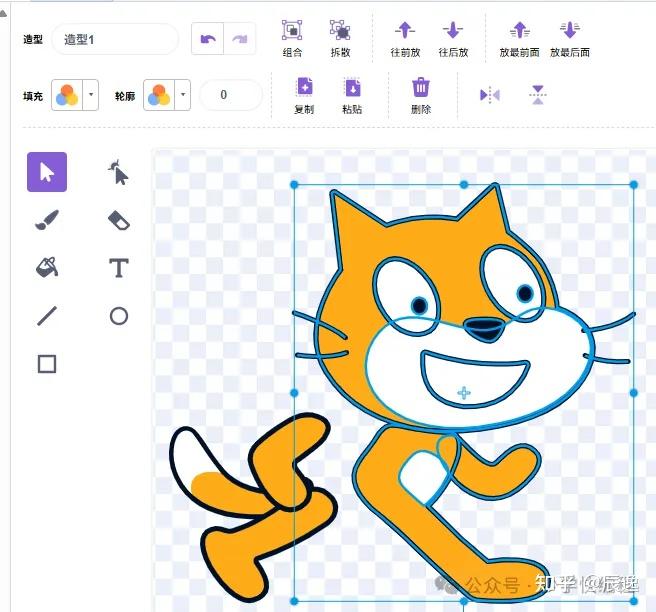Click the 删除 delete button
The image size is (656, 612).
tap(421, 96)
